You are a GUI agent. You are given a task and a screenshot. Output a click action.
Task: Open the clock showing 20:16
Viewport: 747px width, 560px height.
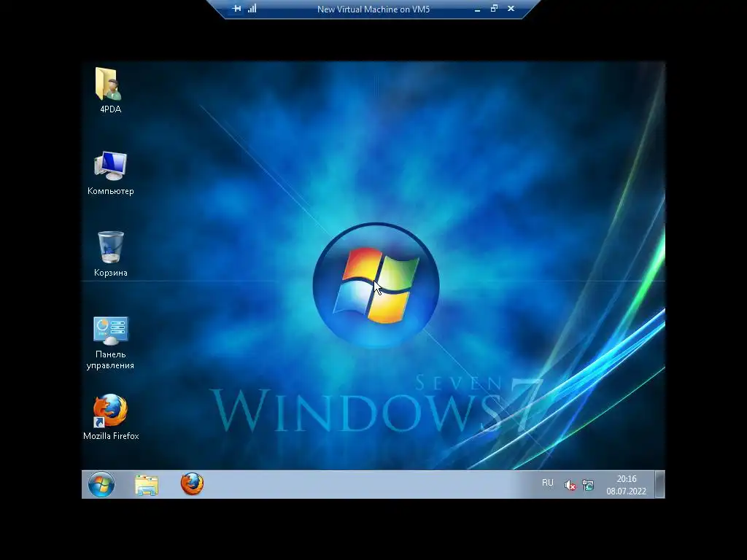(626, 485)
